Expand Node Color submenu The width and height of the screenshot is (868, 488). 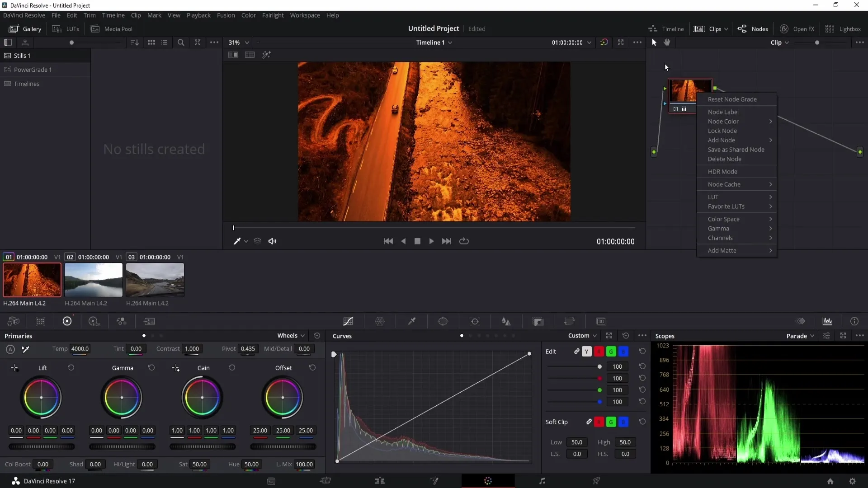pyautogui.click(x=737, y=121)
